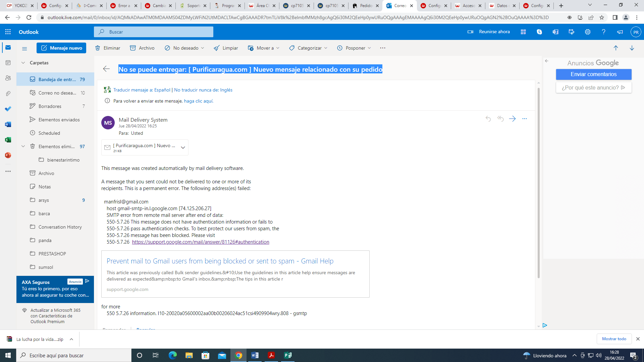Delete message with Eliminar
Viewport: 644px width, 362px height.
coord(108,48)
